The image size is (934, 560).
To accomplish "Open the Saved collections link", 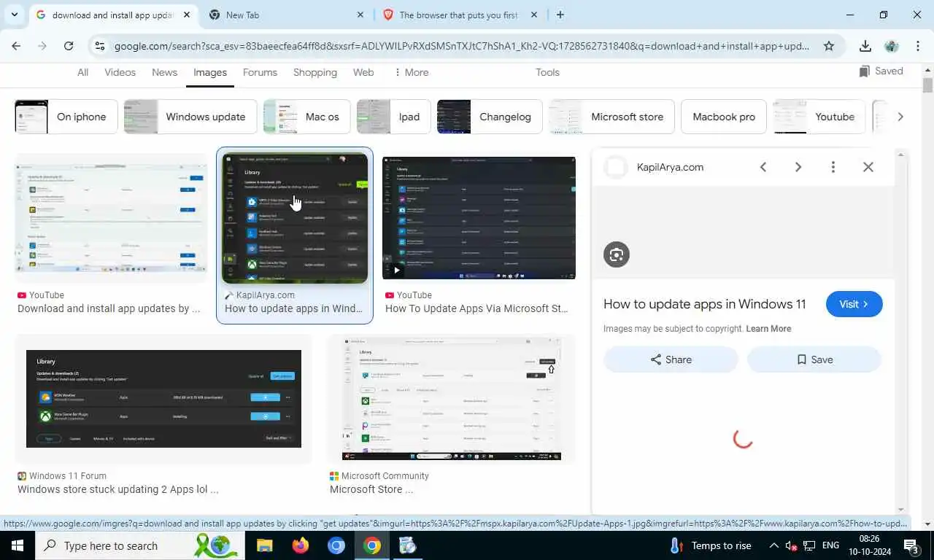I will point(881,71).
